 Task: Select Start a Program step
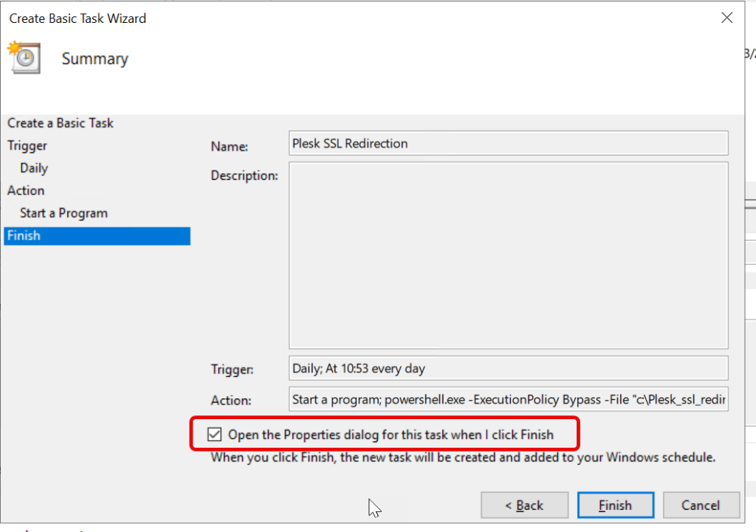click(63, 213)
